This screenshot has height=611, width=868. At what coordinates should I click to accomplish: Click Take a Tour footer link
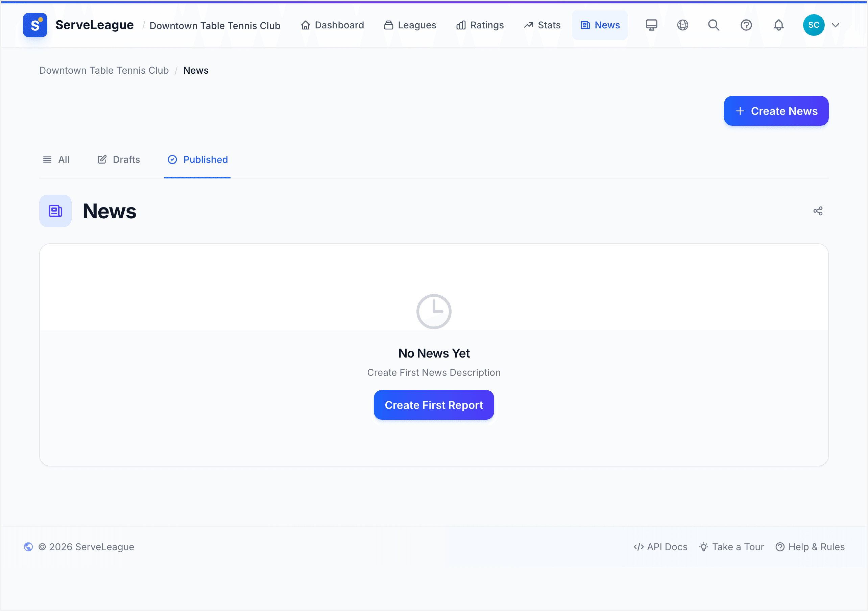(x=731, y=547)
